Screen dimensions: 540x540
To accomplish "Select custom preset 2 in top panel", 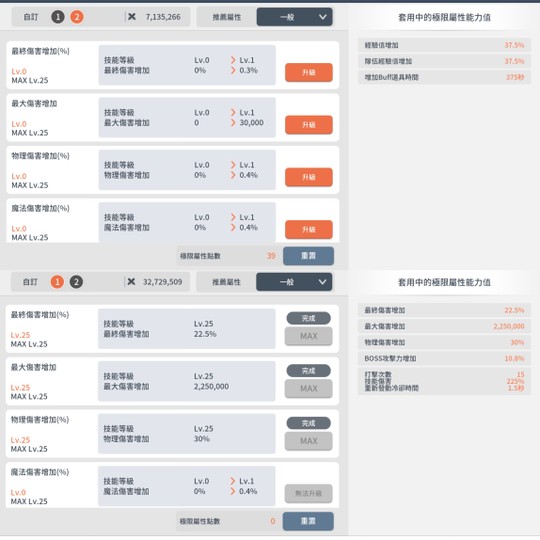I will click(77, 17).
